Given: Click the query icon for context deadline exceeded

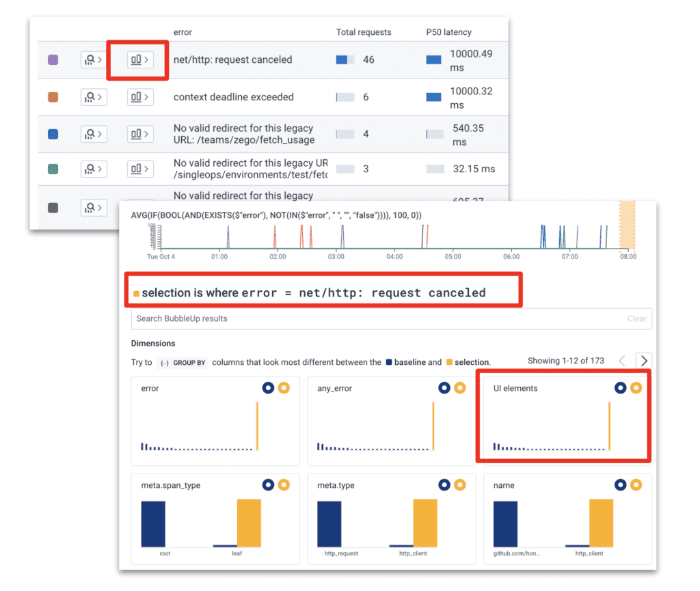Looking at the screenshot, I should 93,97.
